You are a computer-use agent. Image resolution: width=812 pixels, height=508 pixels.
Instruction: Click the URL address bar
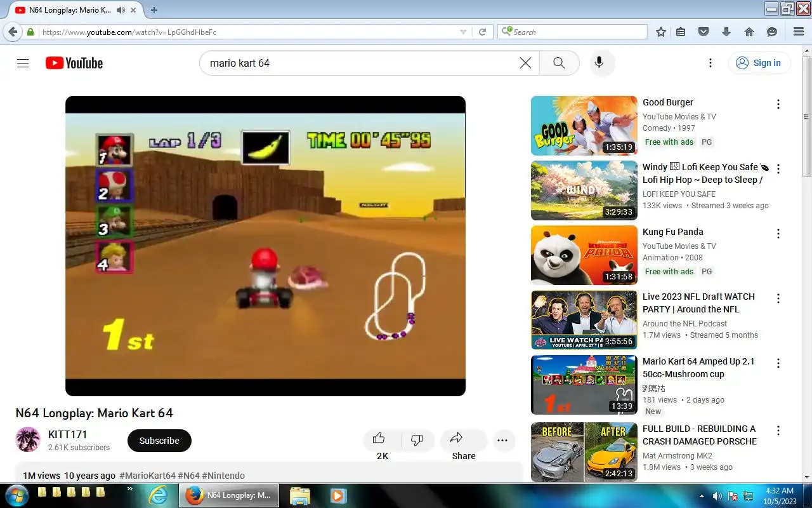point(247,32)
